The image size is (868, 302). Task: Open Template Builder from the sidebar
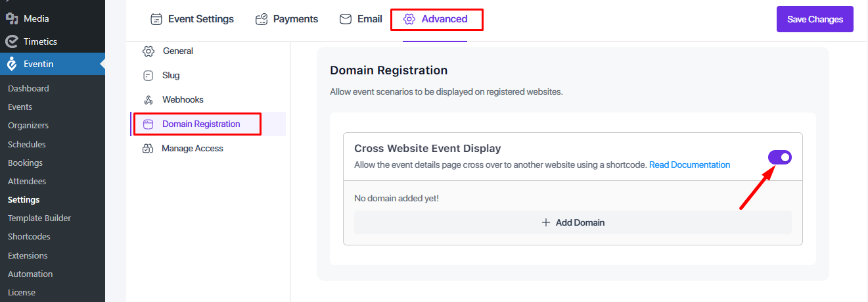point(39,218)
